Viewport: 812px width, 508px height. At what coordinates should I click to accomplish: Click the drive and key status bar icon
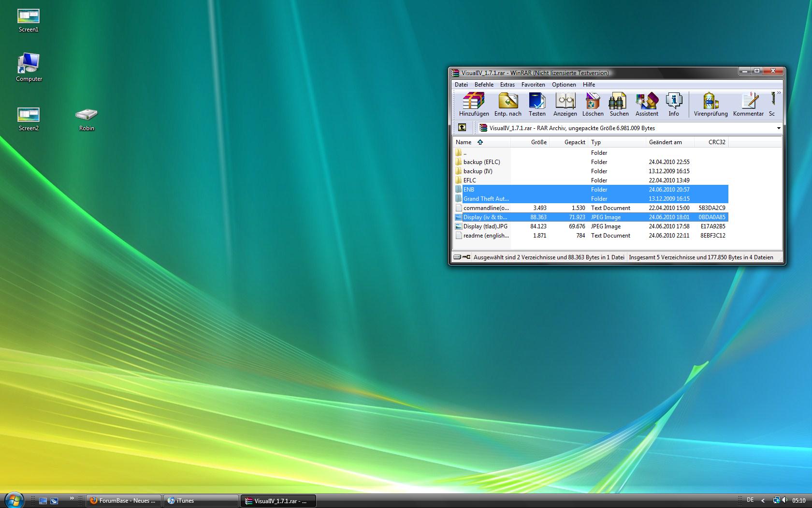click(x=462, y=257)
